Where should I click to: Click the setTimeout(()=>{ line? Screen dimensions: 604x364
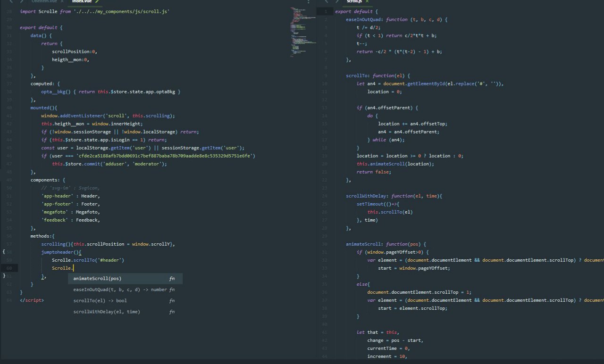coord(378,204)
